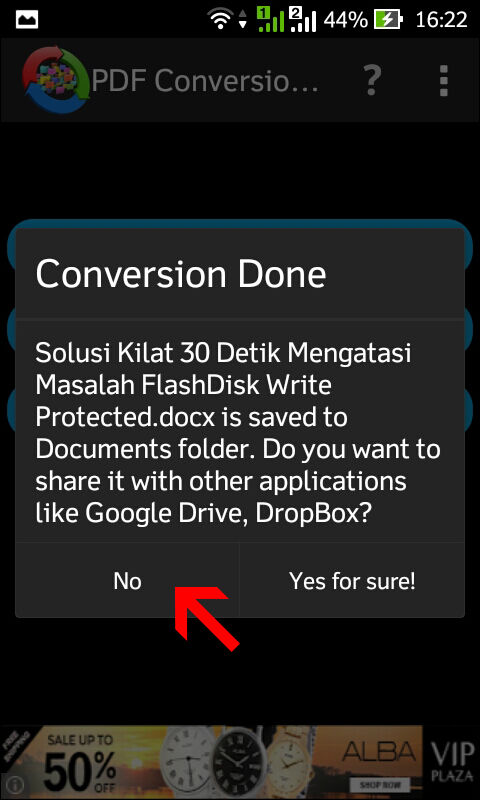Tap the Wi-Fi status icon
The height and width of the screenshot is (800, 480).
219,20
